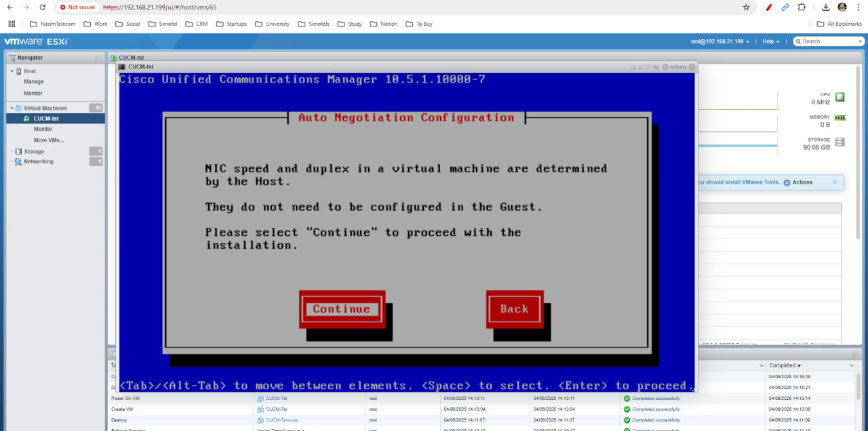Open the All Bookmarks folder

click(x=840, y=24)
